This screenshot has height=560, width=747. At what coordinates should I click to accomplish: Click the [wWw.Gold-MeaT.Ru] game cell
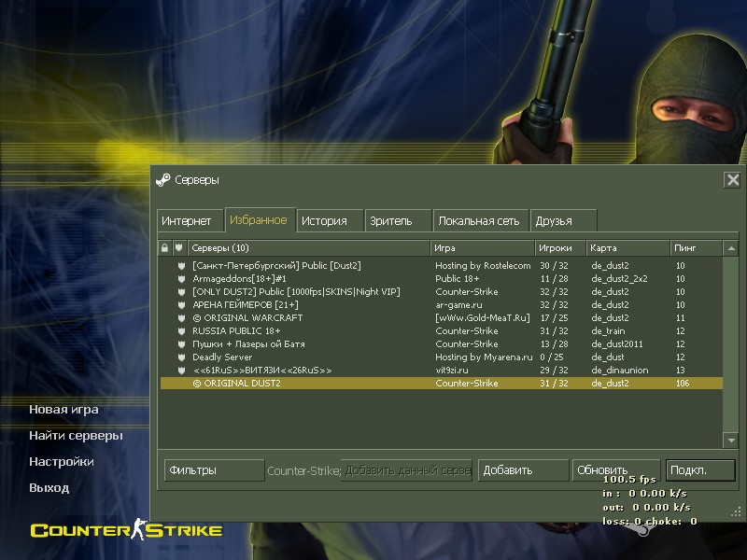(483, 318)
